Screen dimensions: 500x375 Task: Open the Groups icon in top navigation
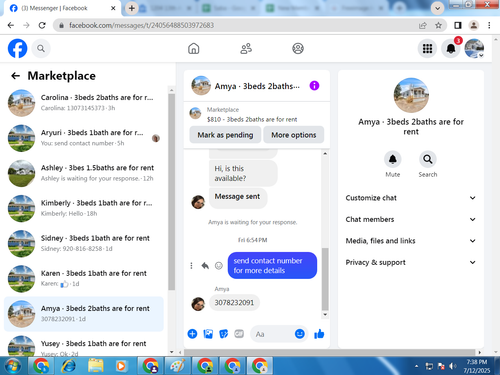[x=298, y=49]
